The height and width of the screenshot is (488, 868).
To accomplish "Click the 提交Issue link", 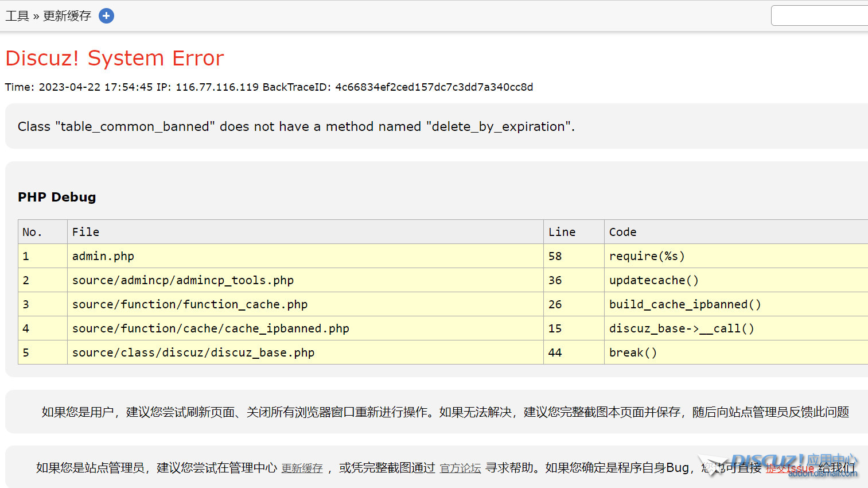I will 790,468.
